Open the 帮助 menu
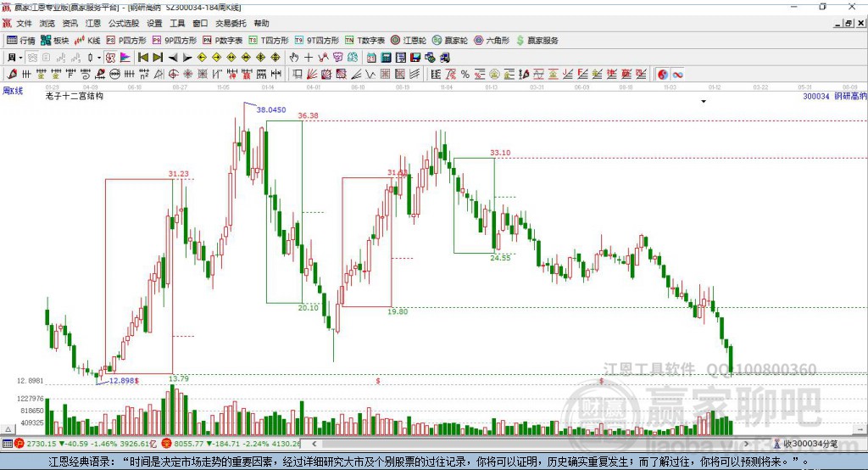The width and height of the screenshot is (868, 470). tap(261, 23)
